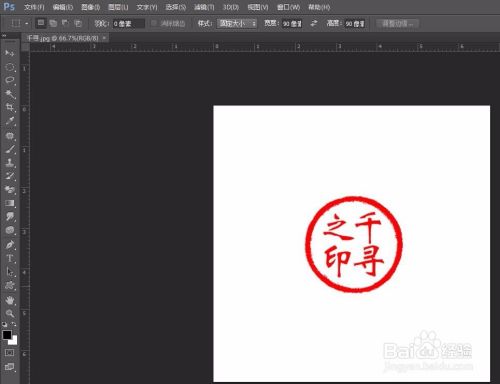500x384 pixels.
Task: Collapse the tools panel with double arrows
Action: click(4, 35)
